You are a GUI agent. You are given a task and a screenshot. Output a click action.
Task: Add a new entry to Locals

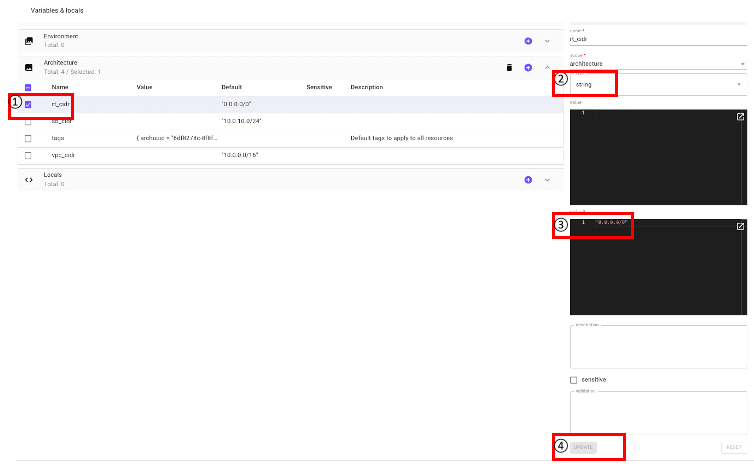tap(528, 180)
